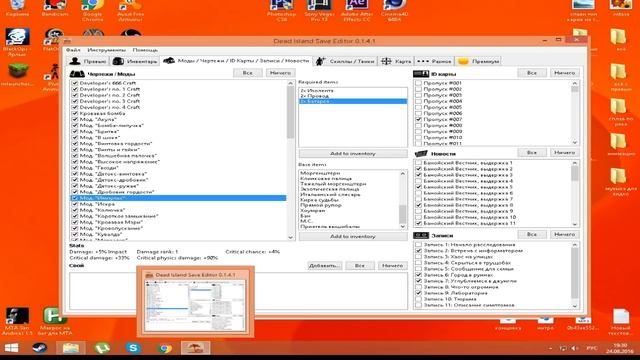Click the ID карты section icon
The width and height of the screenshot is (640, 360).
coord(421,74)
